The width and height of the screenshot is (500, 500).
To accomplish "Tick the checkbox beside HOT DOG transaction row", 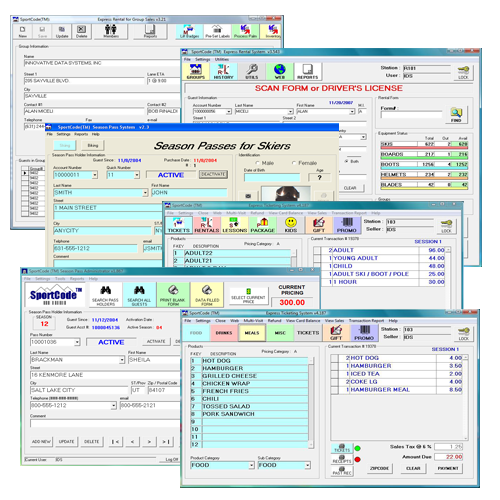I will coord(335,358).
